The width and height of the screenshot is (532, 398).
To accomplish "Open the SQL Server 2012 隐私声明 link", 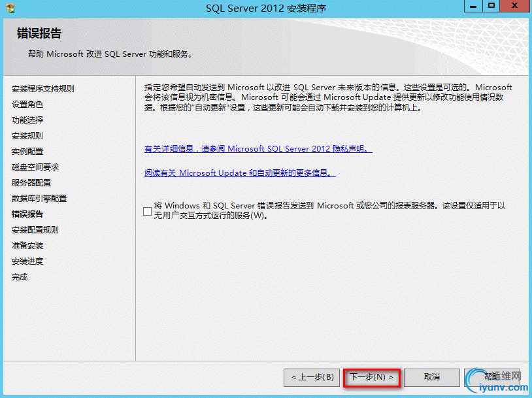I will (x=258, y=148).
